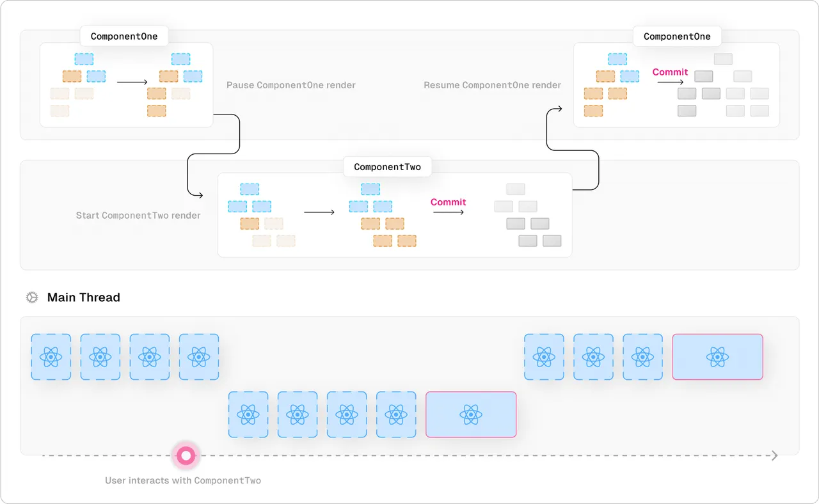Click the React block just before the right pink block

[x=642, y=357]
